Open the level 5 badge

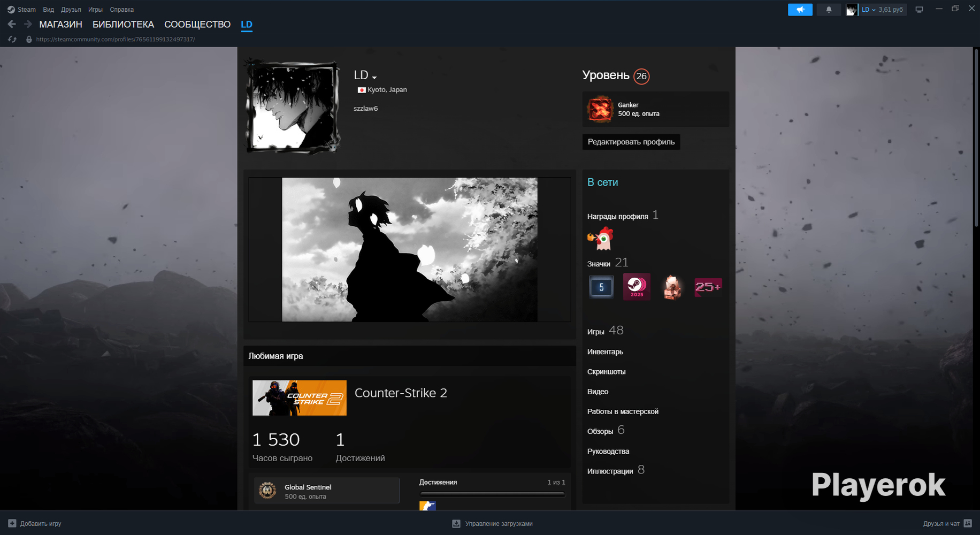click(x=601, y=287)
